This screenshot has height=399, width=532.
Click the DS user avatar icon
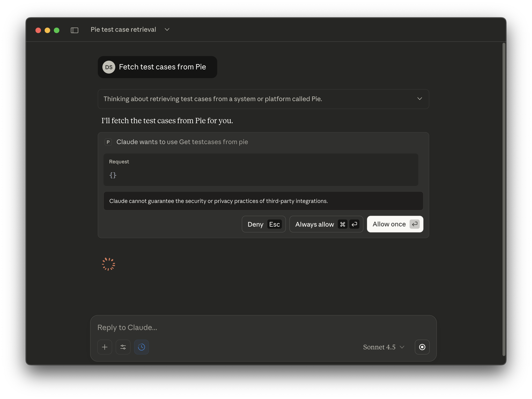[x=108, y=67]
